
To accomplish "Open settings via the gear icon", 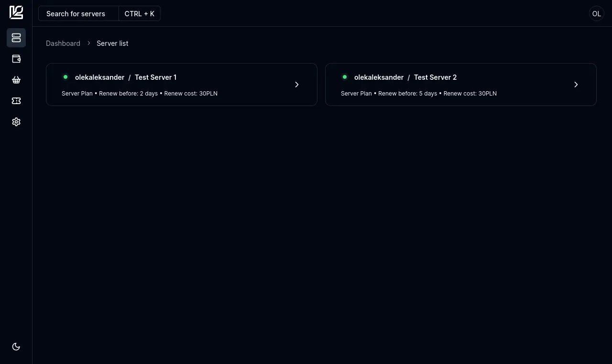I will 16,122.
